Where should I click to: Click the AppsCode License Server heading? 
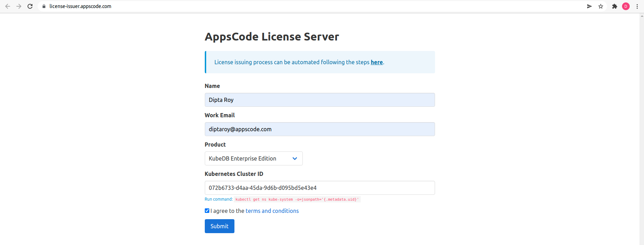(x=272, y=37)
